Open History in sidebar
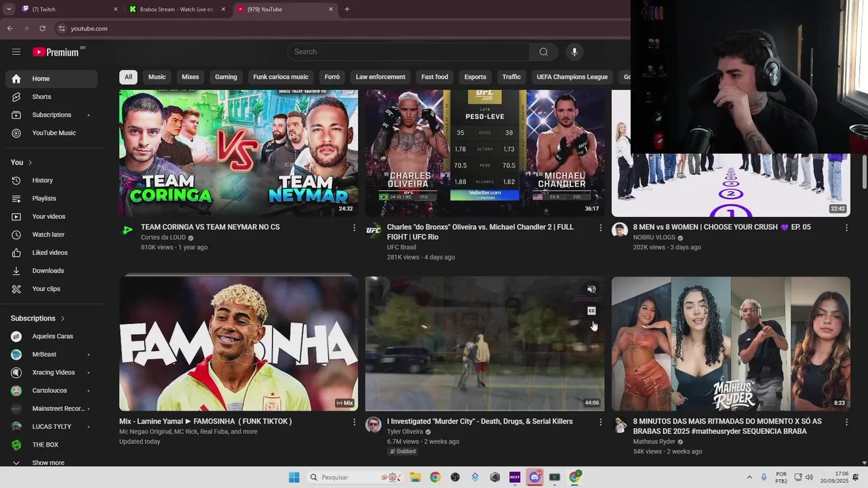The height and width of the screenshot is (488, 868). [52, 180]
